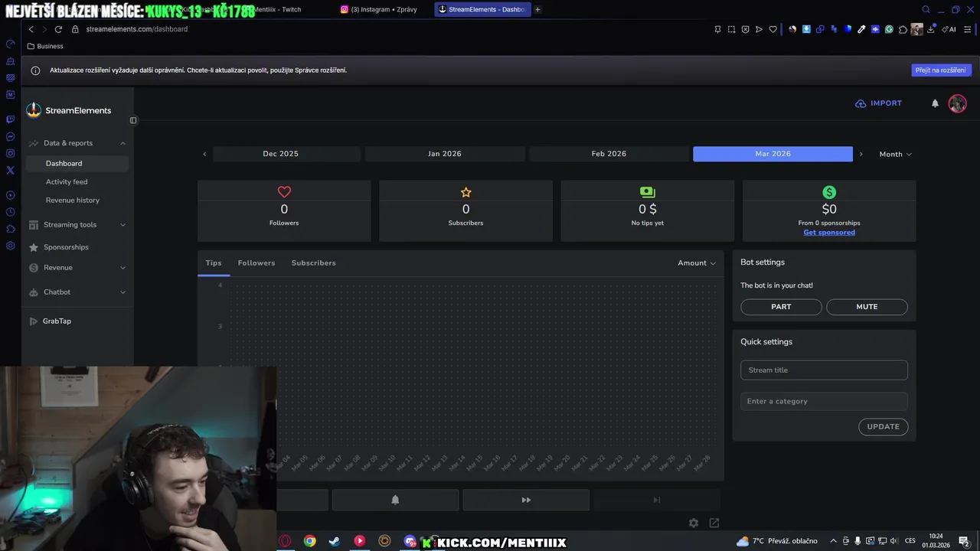This screenshot has height=551, width=980.
Task: Open Twitch from the browser sidebar
Action: click(11, 119)
